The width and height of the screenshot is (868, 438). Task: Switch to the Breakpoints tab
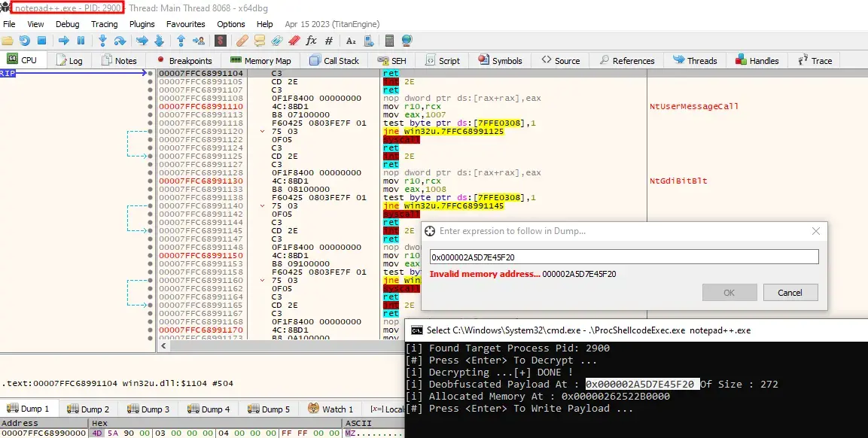click(x=184, y=61)
